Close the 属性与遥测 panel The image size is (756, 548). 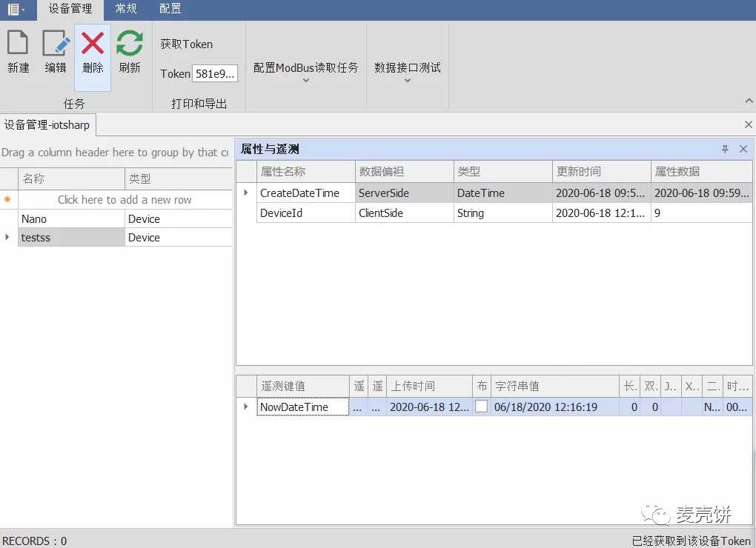743,150
